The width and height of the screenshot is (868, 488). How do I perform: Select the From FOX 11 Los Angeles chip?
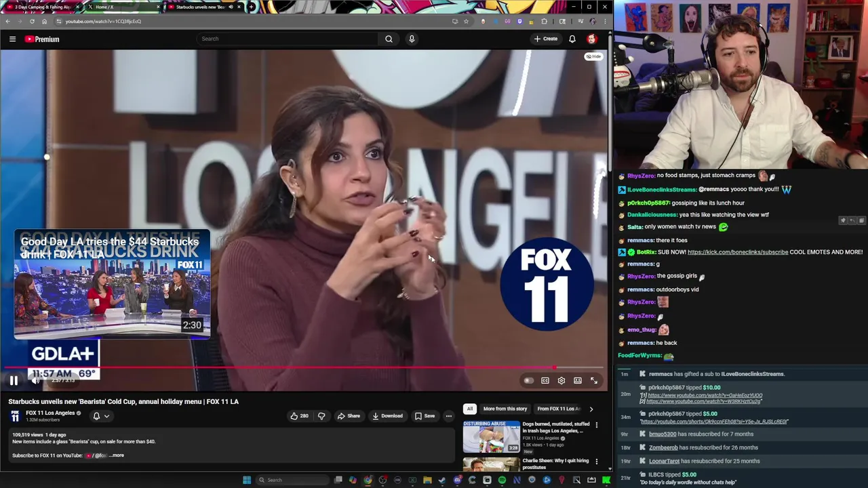[558, 409]
